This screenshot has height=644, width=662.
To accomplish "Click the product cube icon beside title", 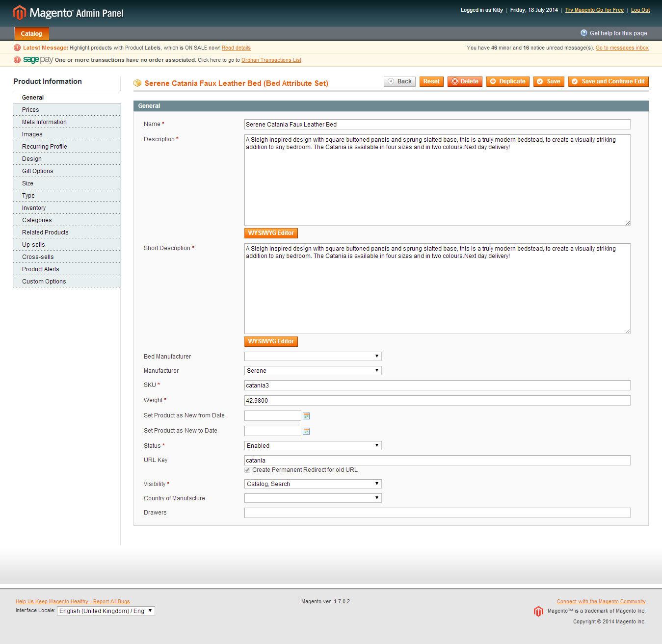I will pos(137,83).
